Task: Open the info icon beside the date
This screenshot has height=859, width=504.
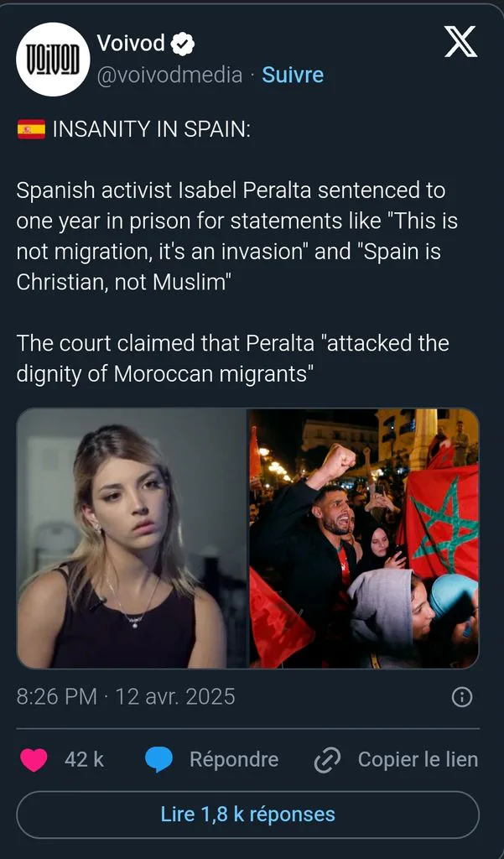Action: pos(461,697)
